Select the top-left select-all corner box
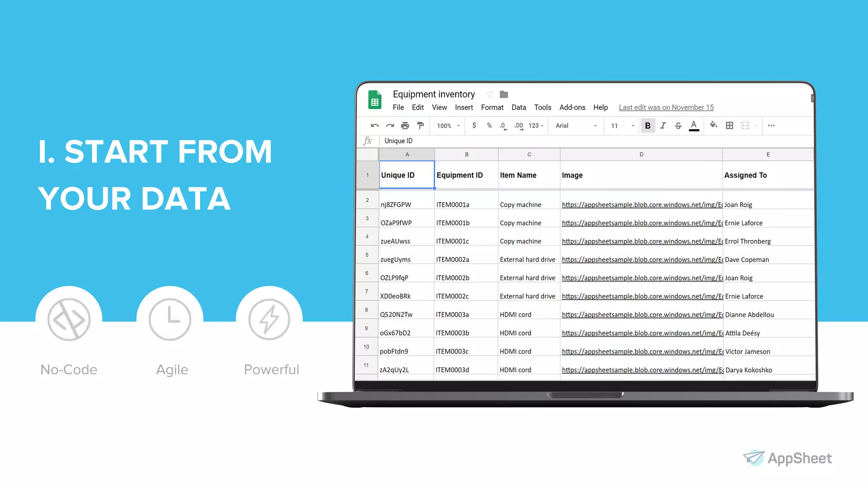 point(367,155)
